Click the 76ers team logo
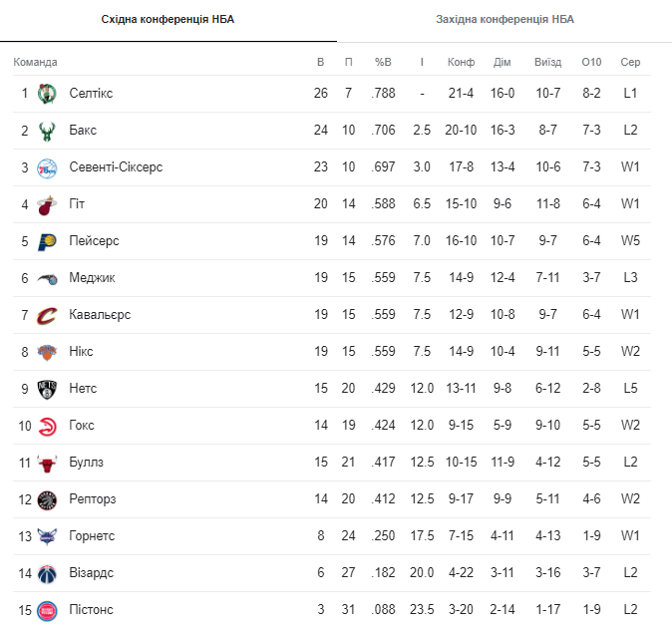 [x=47, y=167]
